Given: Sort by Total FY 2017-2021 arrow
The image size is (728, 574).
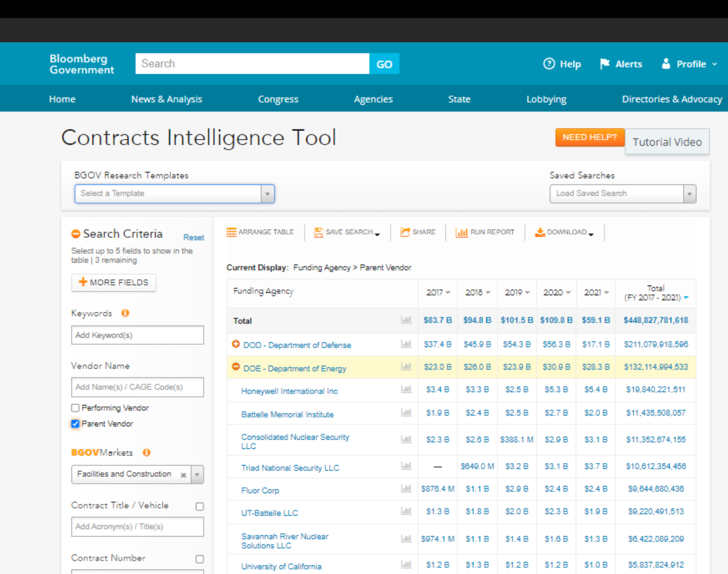Looking at the screenshot, I should pyautogui.click(x=686, y=297).
